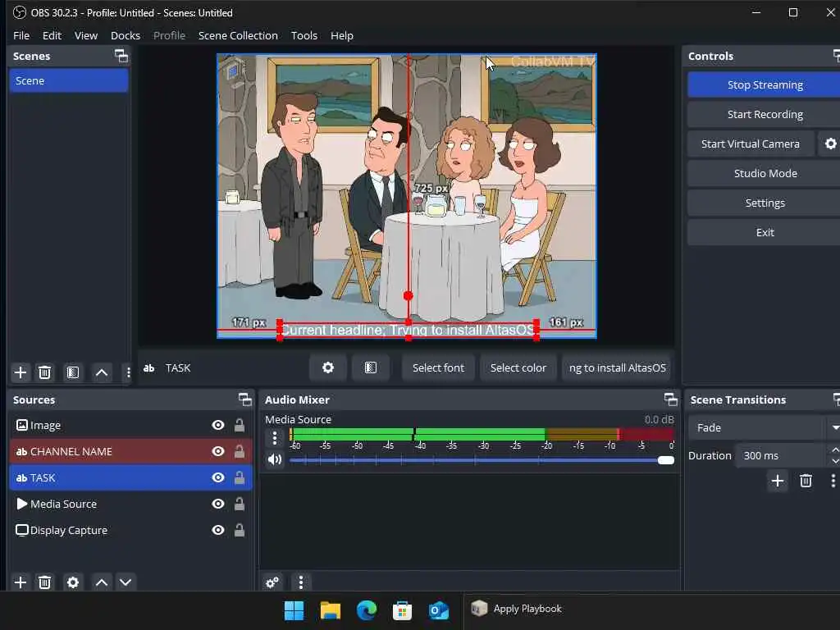Remove scene transition with trash icon
Screen dimensions: 840x630
[806, 481]
